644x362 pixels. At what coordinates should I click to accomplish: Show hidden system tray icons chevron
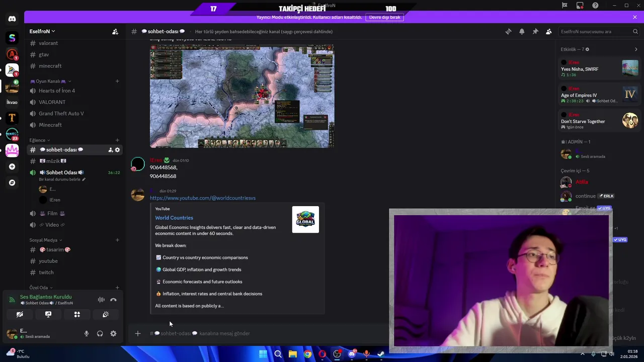pyautogui.click(x=583, y=354)
